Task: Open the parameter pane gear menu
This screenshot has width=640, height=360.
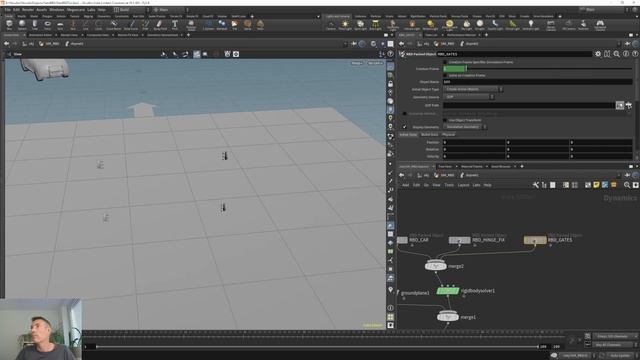Action: pyautogui.click(x=598, y=54)
